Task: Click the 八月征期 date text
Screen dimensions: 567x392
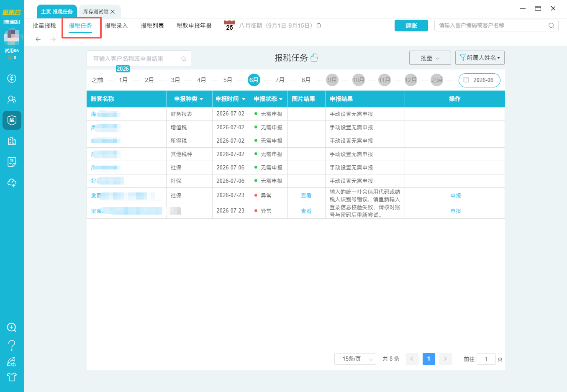Action: tap(276, 26)
